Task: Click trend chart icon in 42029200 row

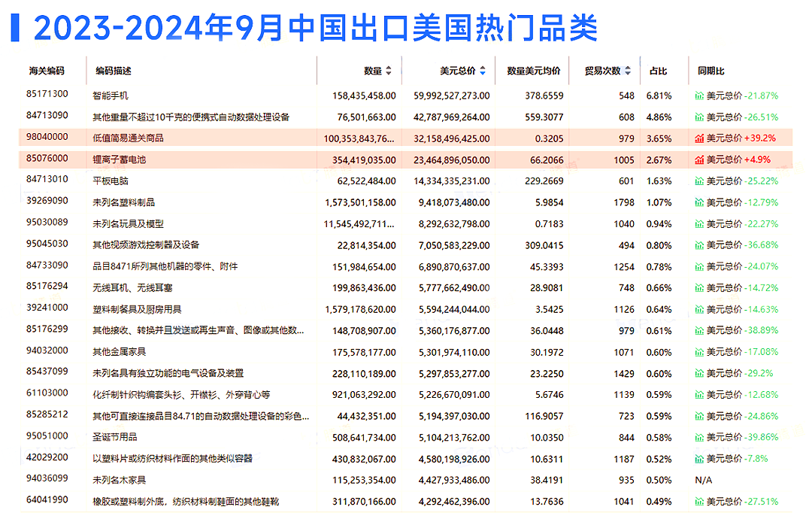Action: coord(699,459)
